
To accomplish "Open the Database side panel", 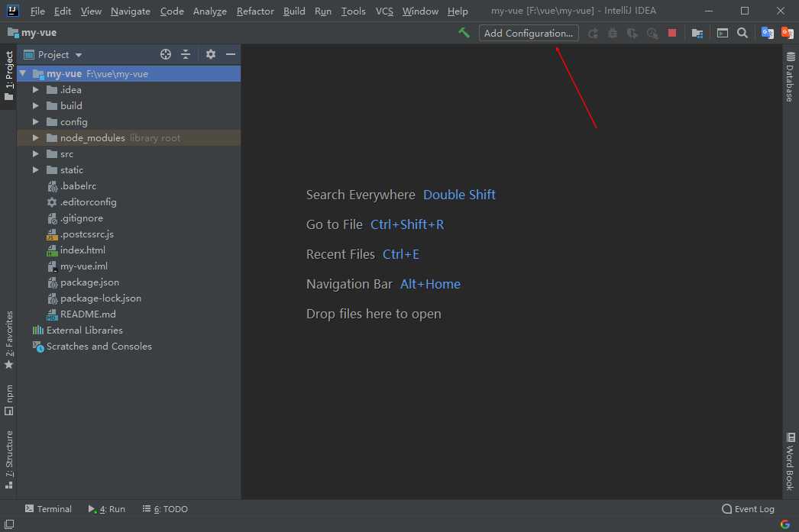I will coord(790,76).
